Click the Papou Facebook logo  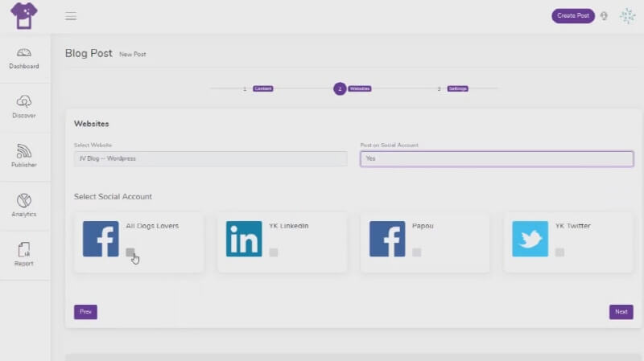tap(387, 239)
